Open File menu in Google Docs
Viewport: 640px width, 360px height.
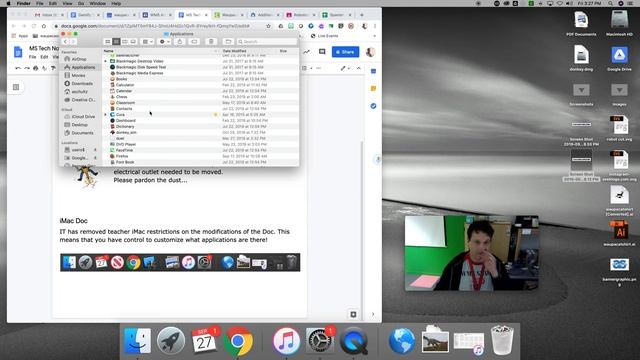point(32,57)
